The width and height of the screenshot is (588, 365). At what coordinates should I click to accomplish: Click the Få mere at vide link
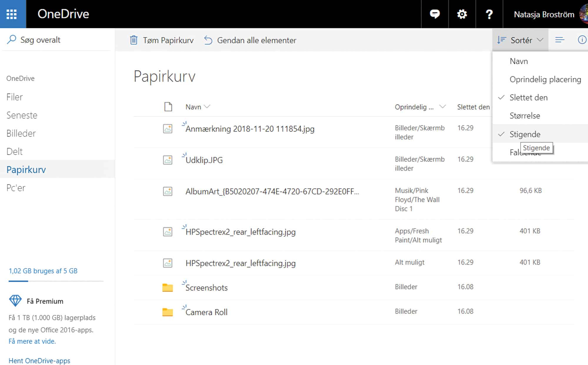[x=32, y=341]
